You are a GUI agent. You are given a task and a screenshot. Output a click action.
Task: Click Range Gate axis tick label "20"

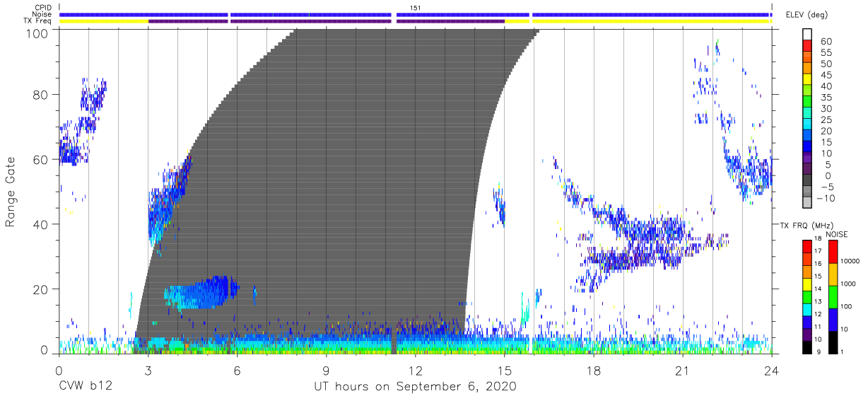[41, 289]
